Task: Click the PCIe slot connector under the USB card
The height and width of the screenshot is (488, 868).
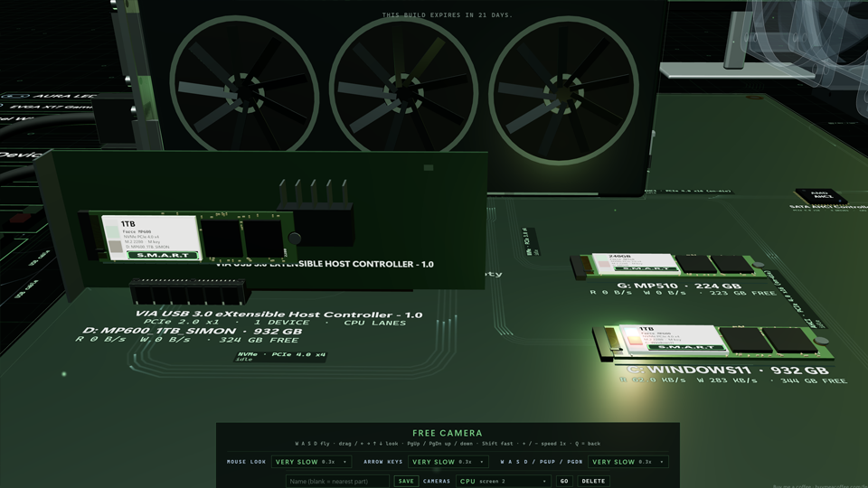Action: click(x=189, y=292)
